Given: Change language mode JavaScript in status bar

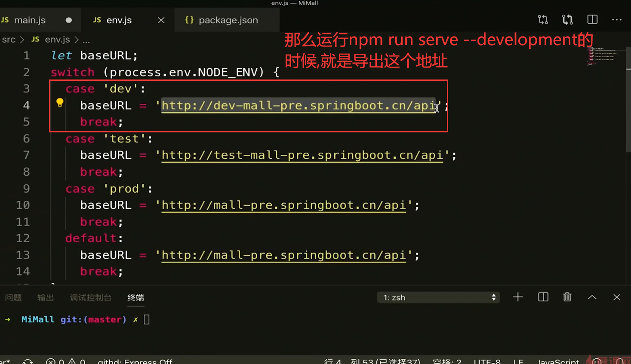Looking at the screenshot, I should pyautogui.click(x=558, y=361).
